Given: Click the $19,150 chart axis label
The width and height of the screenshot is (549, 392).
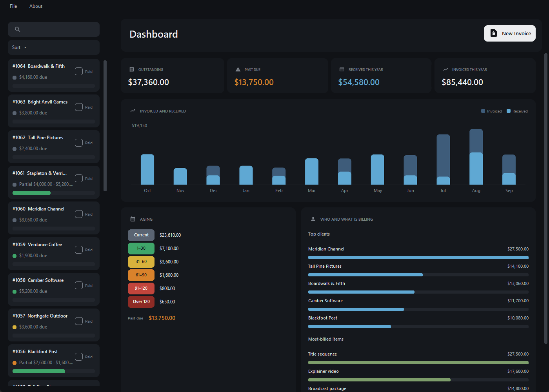Looking at the screenshot, I should (x=140, y=125).
